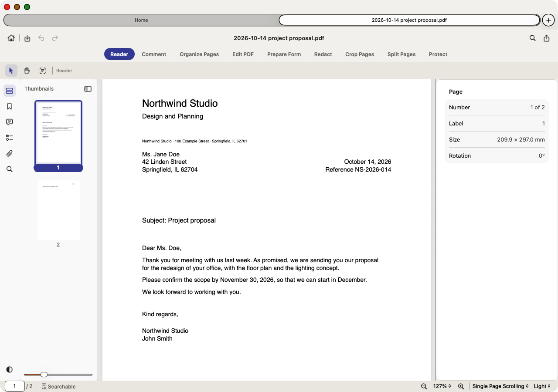This screenshot has height=392, width=558.
Task: Switch to the Organize Pages tab
Action: [199, 54]
